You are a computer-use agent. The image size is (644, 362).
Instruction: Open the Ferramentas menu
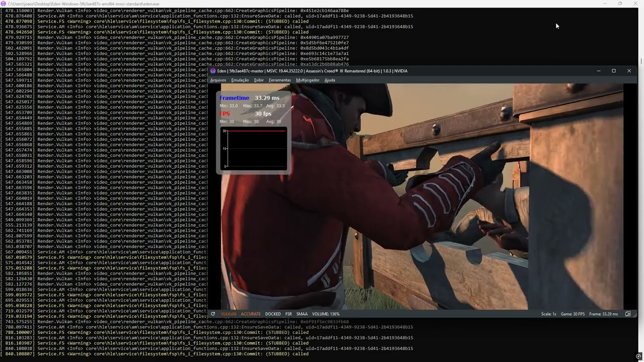[x=280, y=80]
